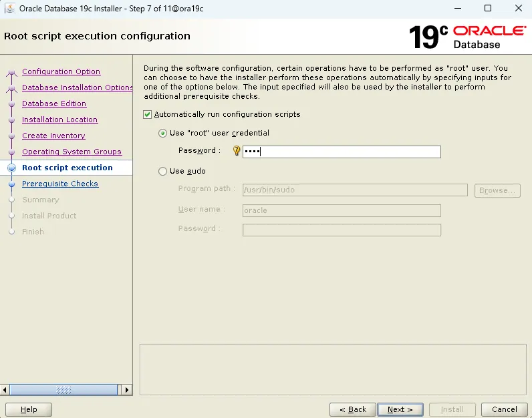Go to Operating System Groups step
The height and width of the screenshot is (418, 532).
click(72, 152)
